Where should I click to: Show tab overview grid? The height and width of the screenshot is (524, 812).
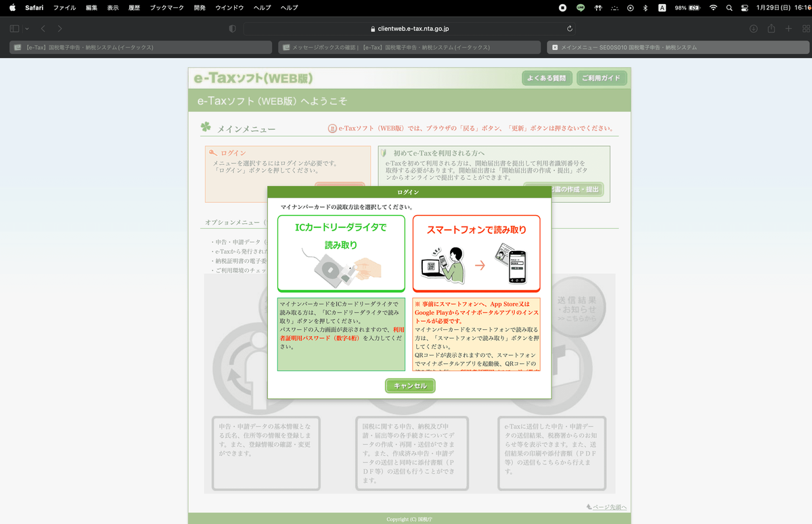pos(806,28)
